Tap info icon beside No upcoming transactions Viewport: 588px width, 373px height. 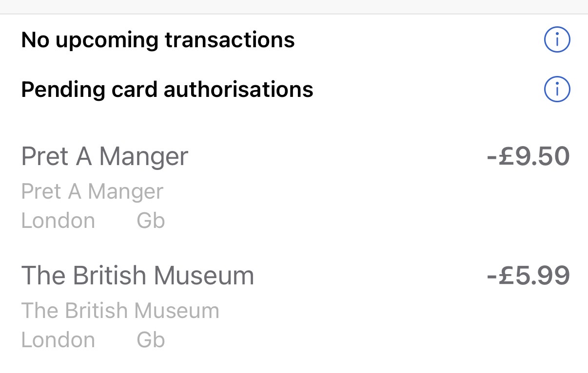557,40
